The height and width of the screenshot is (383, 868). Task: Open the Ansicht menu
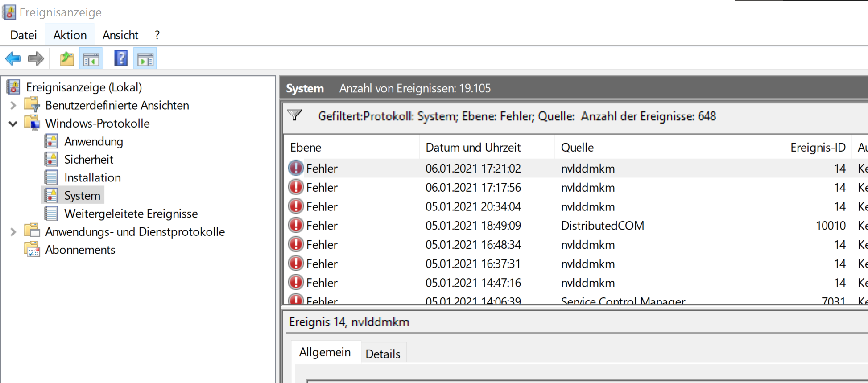click(x=120, y=35)
